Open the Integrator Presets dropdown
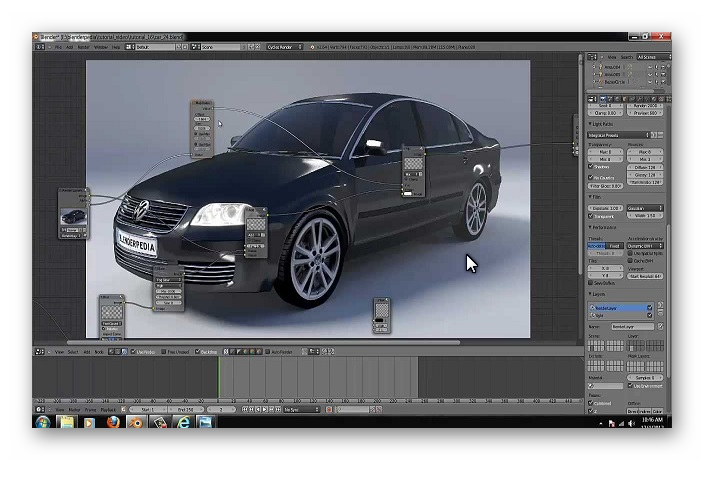 tap(619, 135)
